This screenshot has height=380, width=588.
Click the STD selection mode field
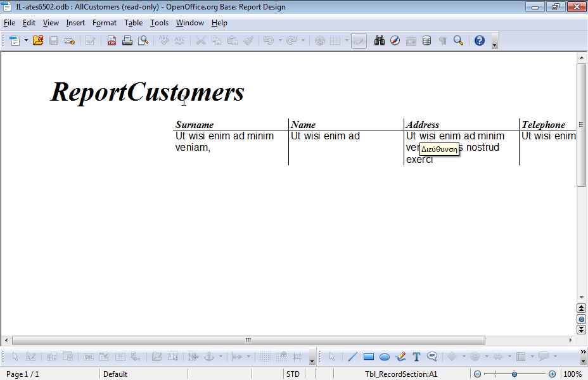[x=293, y=374]
